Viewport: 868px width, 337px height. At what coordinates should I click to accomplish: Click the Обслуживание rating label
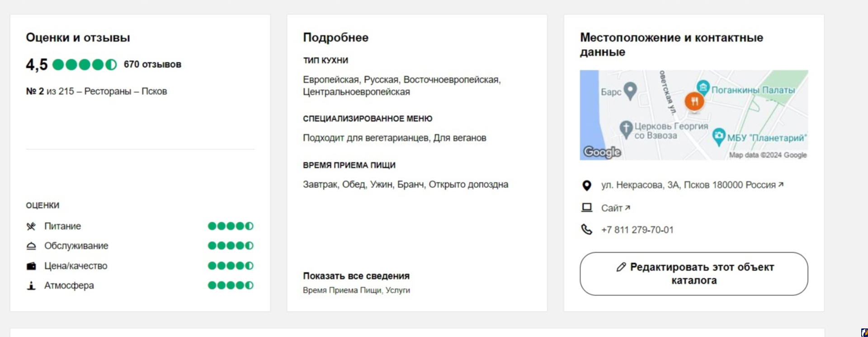(x=76, y=246)
